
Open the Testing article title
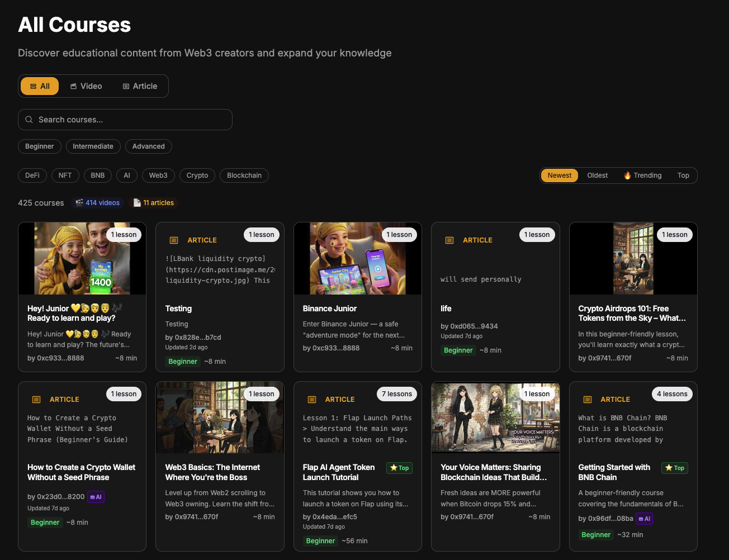pyautogui.click(x=178, y=309)
